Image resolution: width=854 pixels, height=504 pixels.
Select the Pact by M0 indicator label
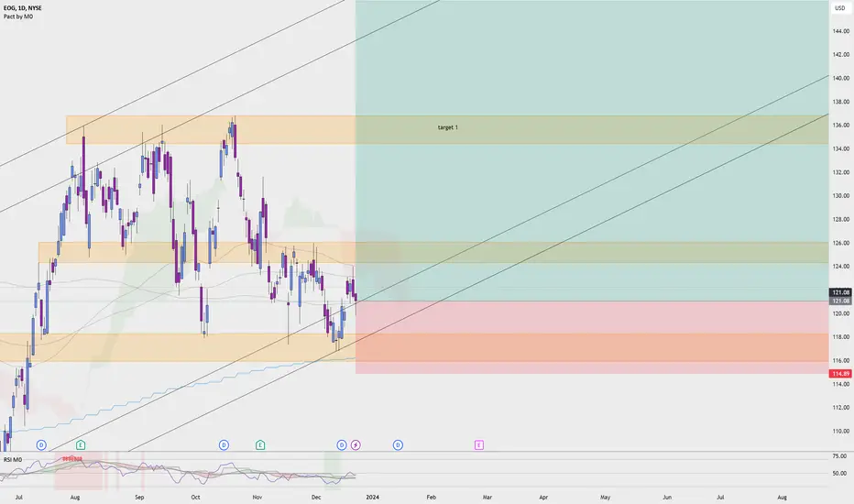pos(18,16)
